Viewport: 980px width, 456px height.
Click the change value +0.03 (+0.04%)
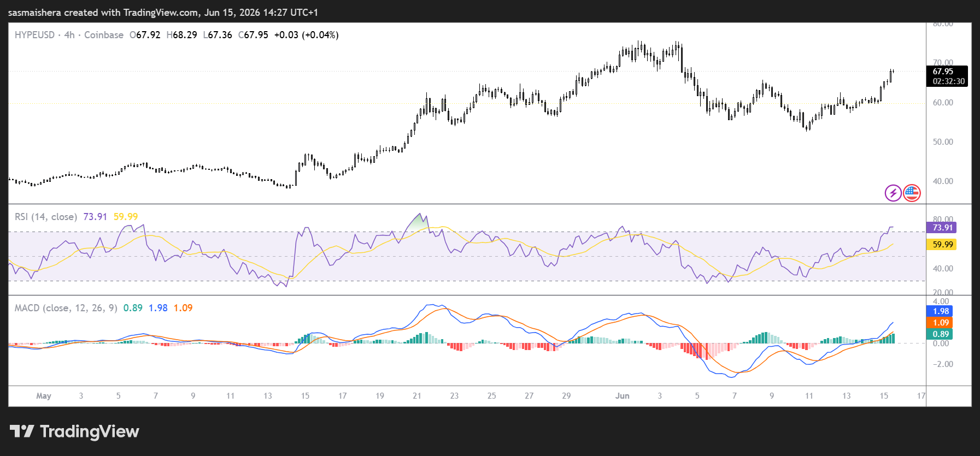306,35
